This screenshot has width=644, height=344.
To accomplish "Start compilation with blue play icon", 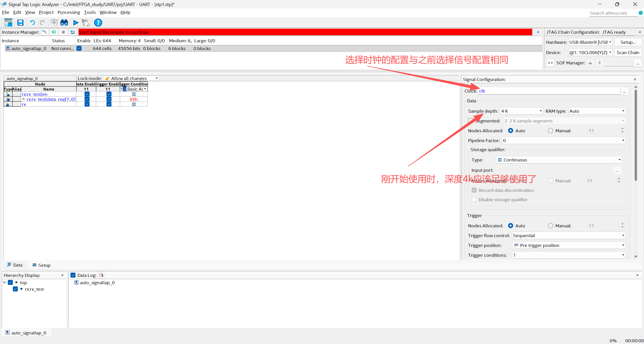I will (76, 23).
